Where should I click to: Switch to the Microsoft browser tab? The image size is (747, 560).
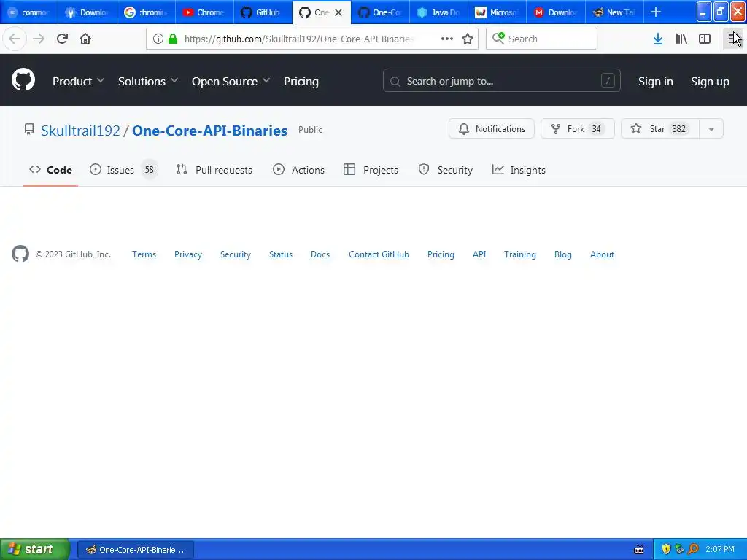497,12
